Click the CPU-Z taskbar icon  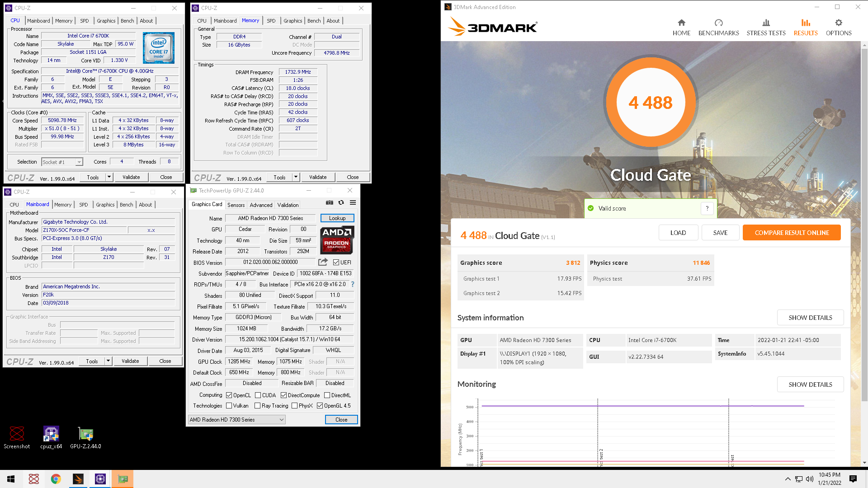pyautogui.click(x=100, y=479)
